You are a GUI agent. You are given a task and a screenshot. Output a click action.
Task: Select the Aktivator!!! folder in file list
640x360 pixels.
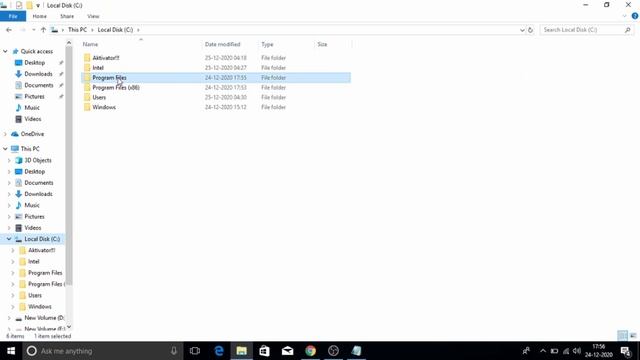click(106, 58)
